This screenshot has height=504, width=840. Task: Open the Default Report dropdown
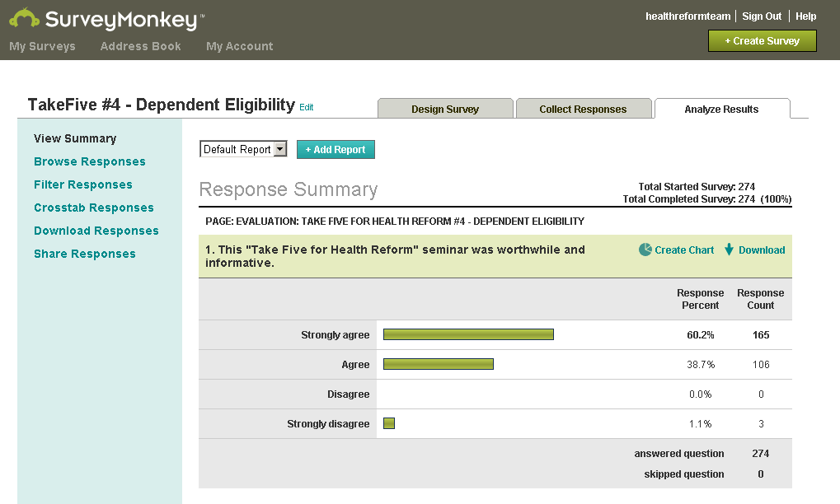pyautogui.click(x=243, y=149)
